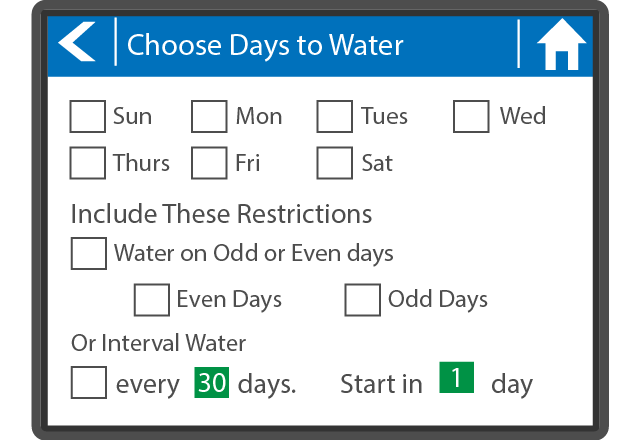Check the Sat checkbox
Viewport: 640px width, 440px height.
335,163
